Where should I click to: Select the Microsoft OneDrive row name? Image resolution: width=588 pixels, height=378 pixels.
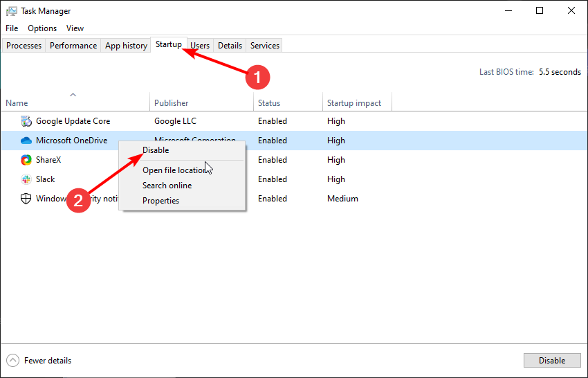coord(72,141)
